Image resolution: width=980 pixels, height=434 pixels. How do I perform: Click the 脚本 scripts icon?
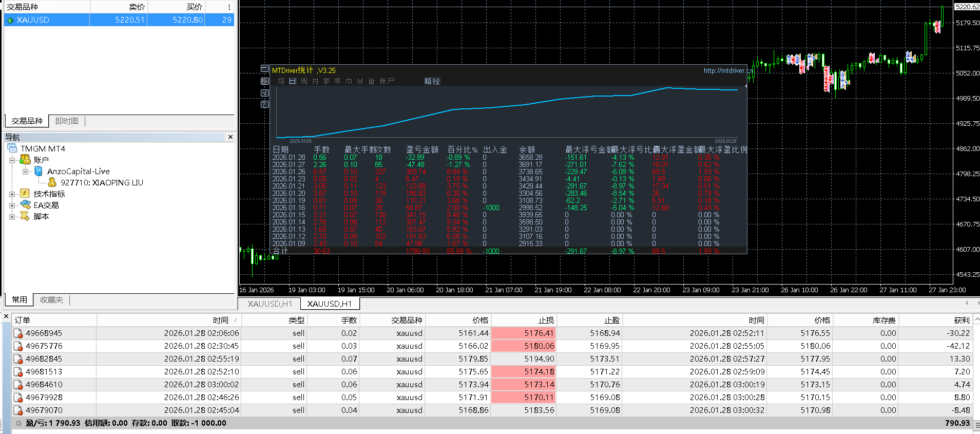[x=25, y=216]
